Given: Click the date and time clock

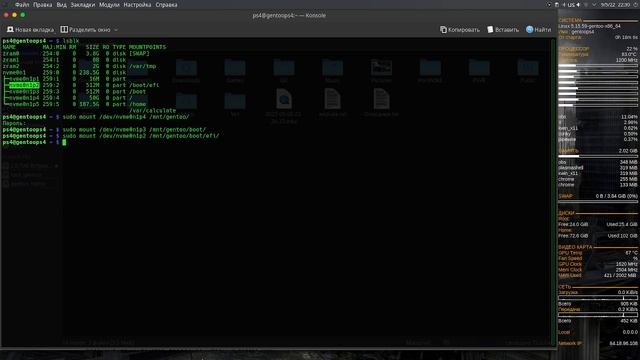Looking at the screenshot, I should pos(616,5).
